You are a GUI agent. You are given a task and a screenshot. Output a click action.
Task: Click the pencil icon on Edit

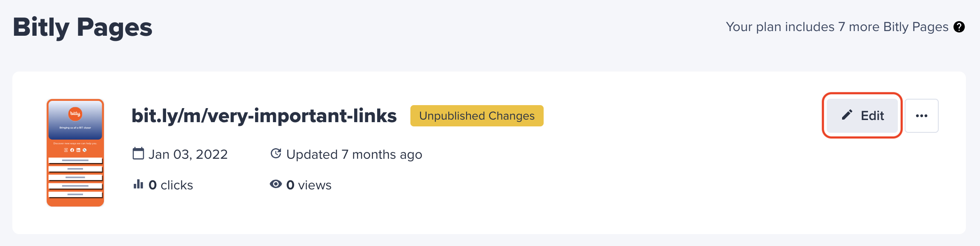point(847,115)
